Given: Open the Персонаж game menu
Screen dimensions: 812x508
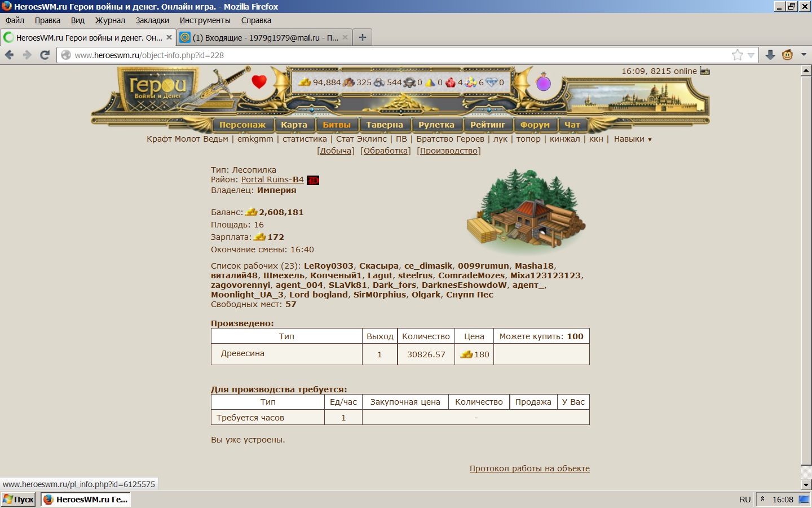Looking at the screenshot, I should pos(242,125).
